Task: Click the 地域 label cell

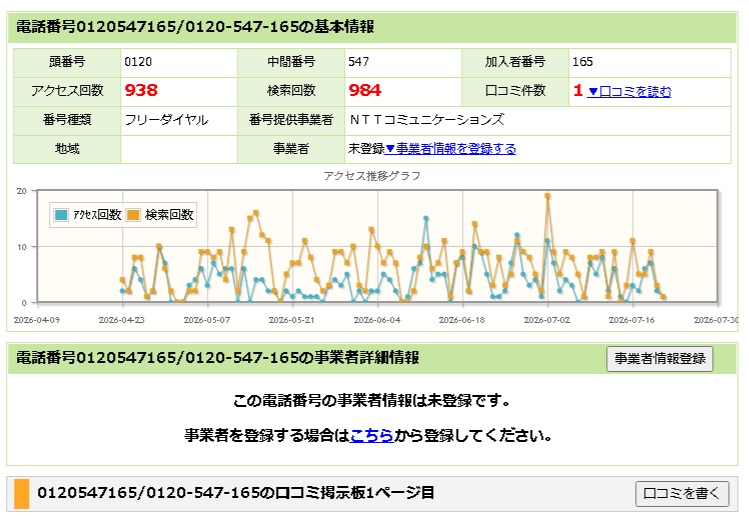Action: coord(67,149)
